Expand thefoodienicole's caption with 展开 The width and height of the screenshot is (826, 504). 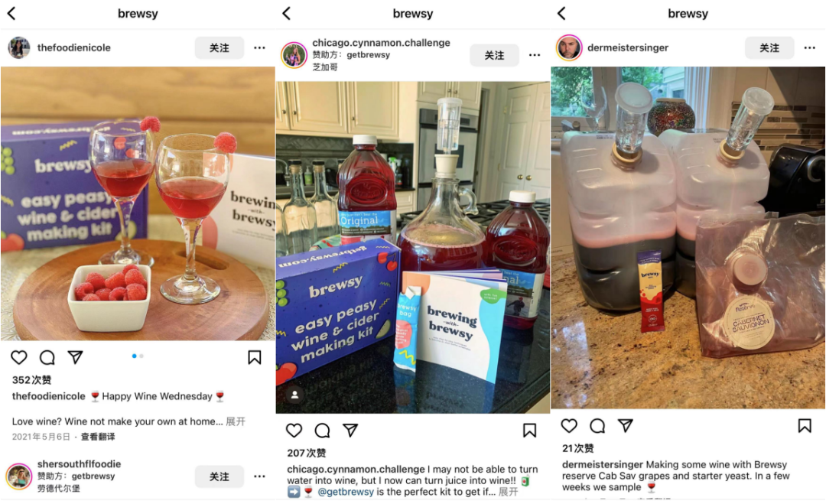pos(236,421)
